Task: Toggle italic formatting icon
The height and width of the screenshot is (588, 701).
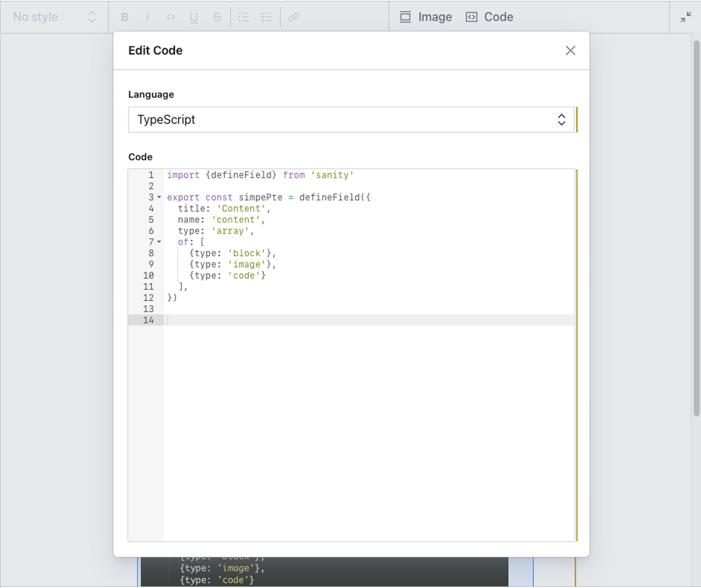Action: [148, 17]
